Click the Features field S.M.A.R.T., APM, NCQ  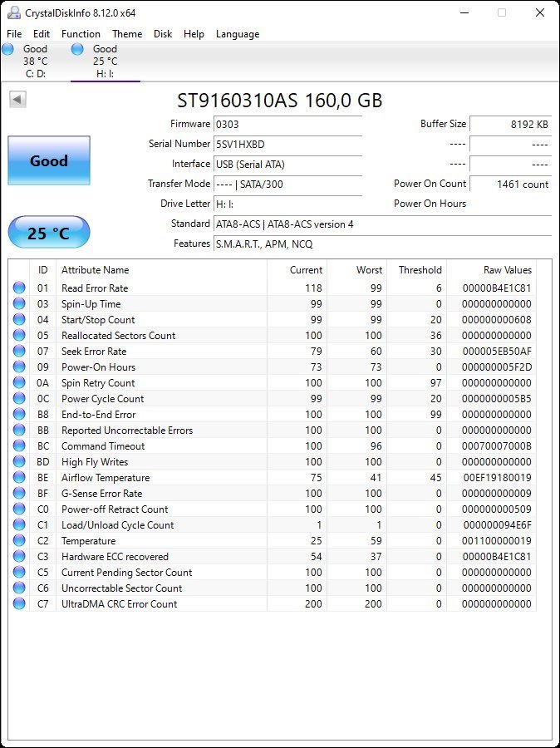pos(382,244)
